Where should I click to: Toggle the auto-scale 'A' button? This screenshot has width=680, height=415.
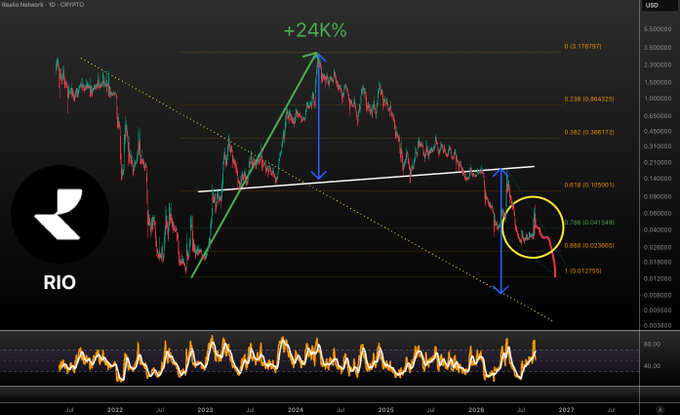click(660, 409)
